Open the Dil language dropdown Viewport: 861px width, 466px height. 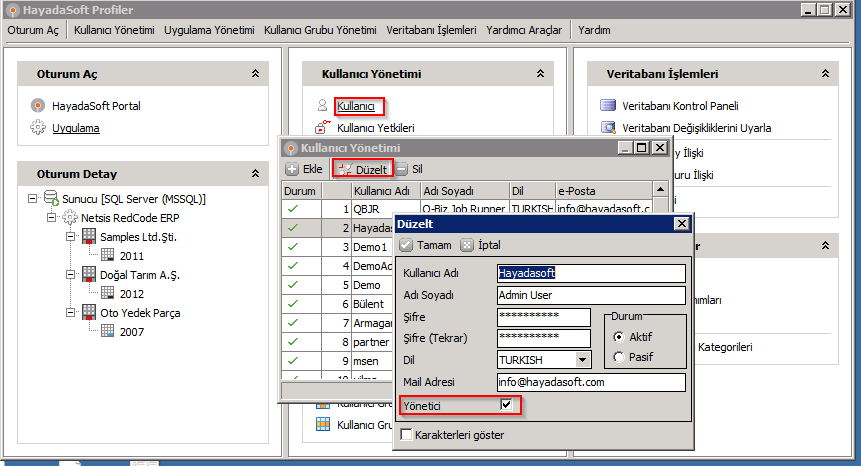[582, 360]
